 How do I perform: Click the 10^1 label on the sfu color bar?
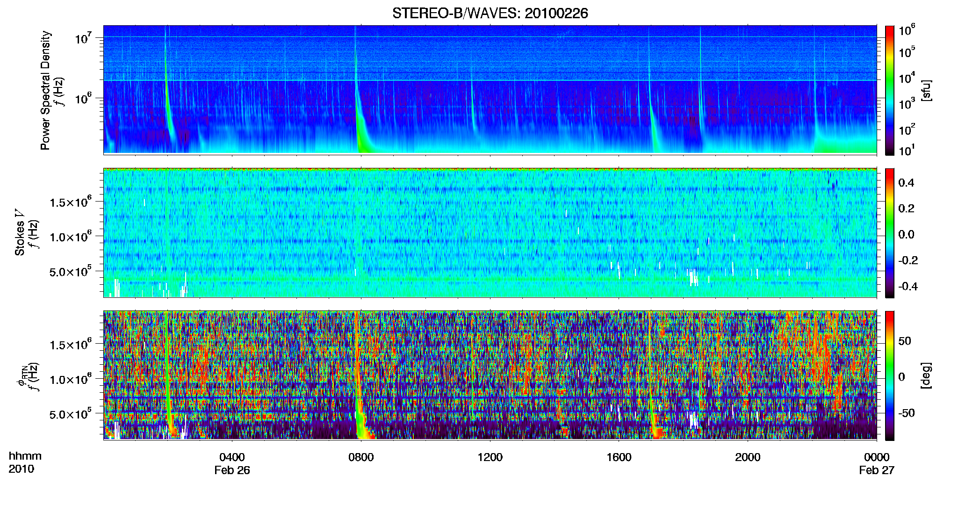coord(907,151)
